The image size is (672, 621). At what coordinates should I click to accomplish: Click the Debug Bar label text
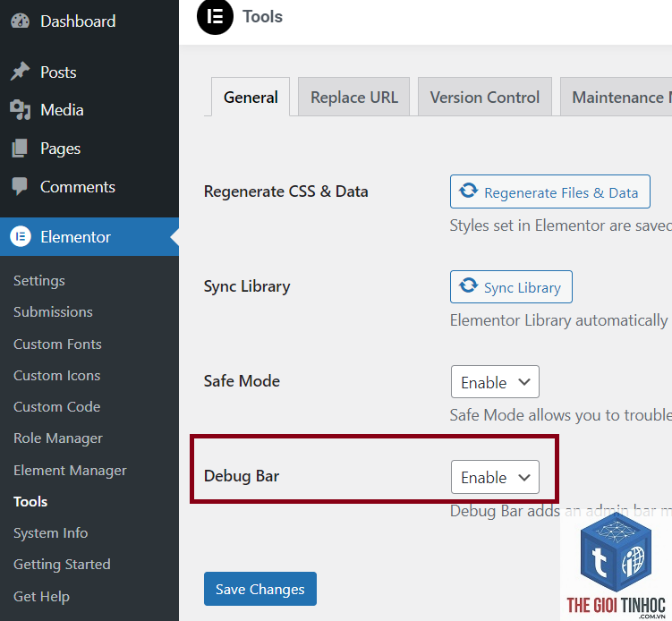242,476
